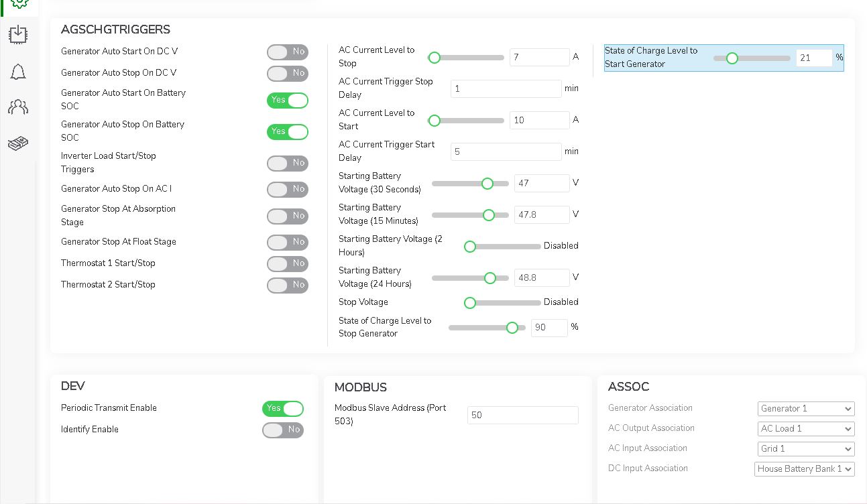This screenshot has width=867, height=504.
Task: Open DC Input Association dropdown
Action: [804, 469]
